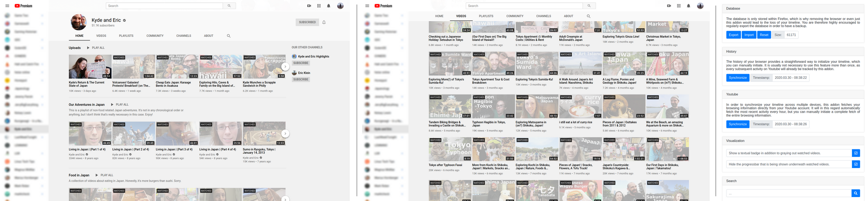This screenshot has height=201, width=868.
Task: Open the account avatar menu on the Home page
Action: (340, 6)
